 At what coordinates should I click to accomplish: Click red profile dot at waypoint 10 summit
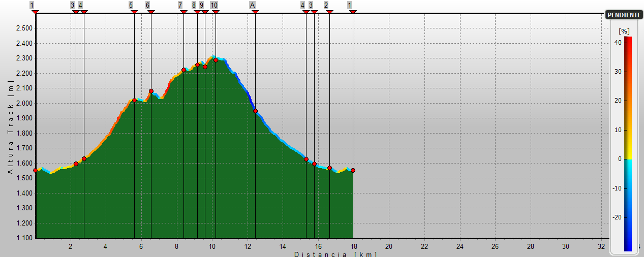(x=216, y=60)
